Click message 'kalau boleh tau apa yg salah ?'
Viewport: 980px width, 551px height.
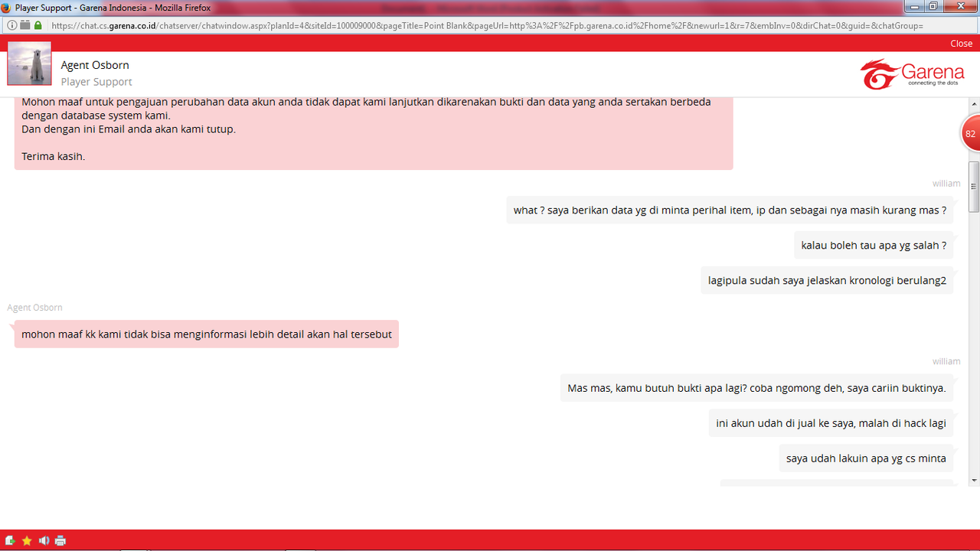(874, 246)
